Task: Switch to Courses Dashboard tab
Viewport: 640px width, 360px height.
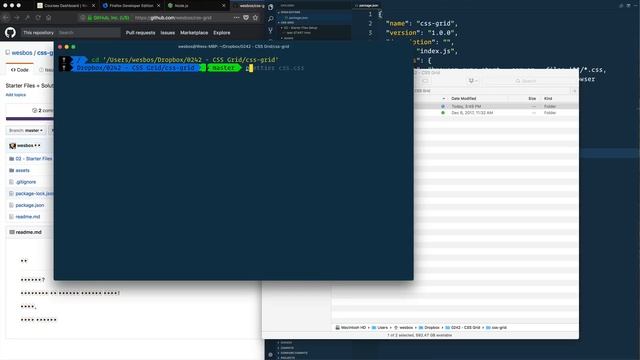Action: [x=66, y=6]
